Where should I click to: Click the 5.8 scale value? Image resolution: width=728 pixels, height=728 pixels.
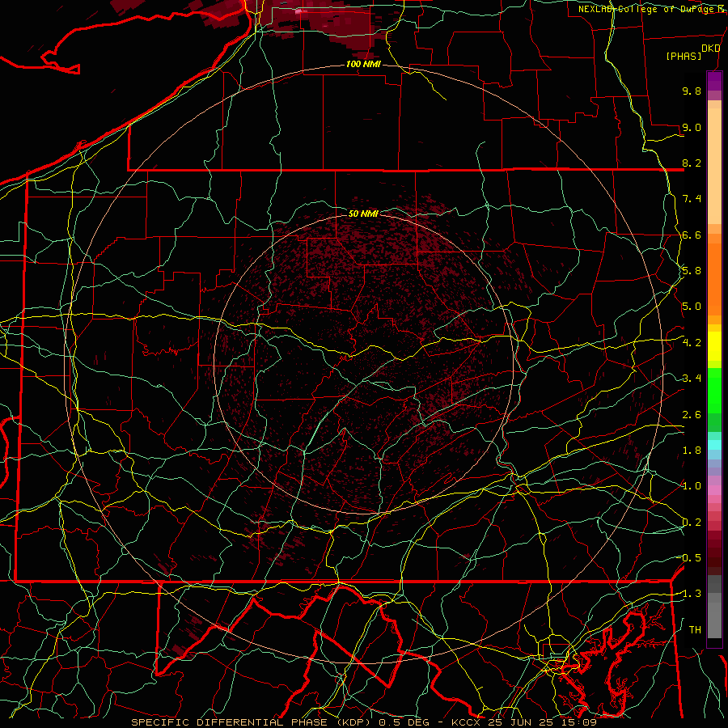click(x=692, y=271)
